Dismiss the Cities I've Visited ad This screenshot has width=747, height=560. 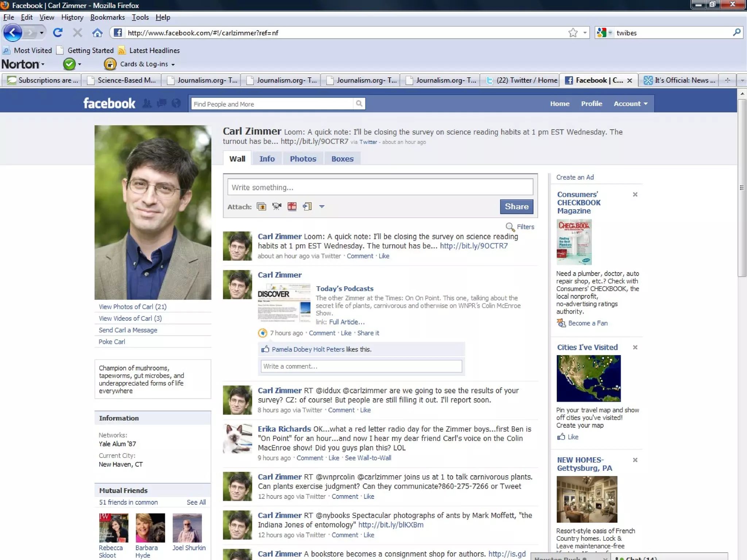click(x=635, y=347)
